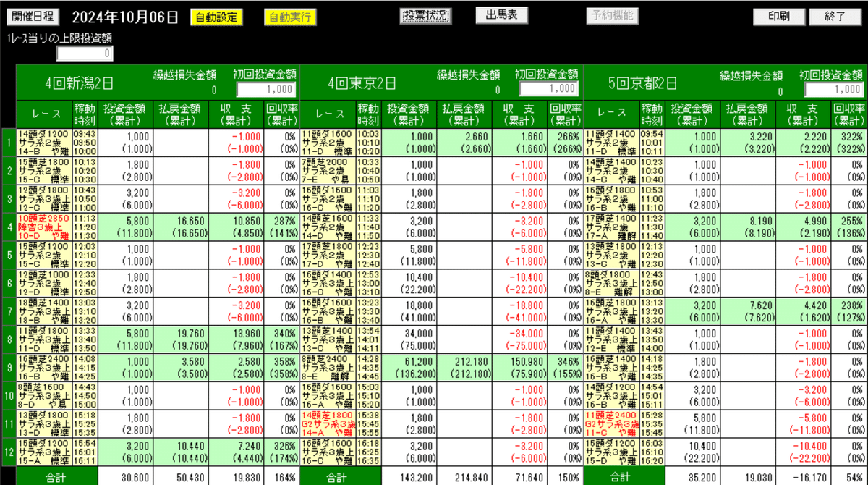Select the 255% return rate cell
This screenshot has height=485, width=868.
tap(849, 227)
